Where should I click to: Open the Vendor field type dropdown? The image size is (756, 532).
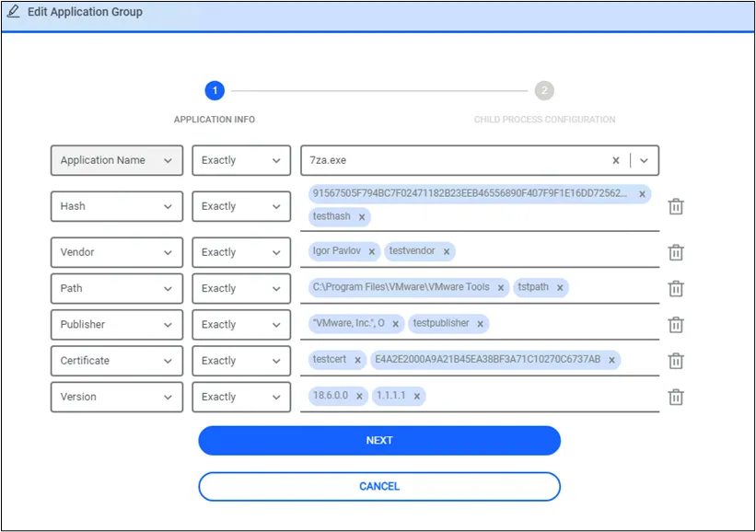(117, 252)
